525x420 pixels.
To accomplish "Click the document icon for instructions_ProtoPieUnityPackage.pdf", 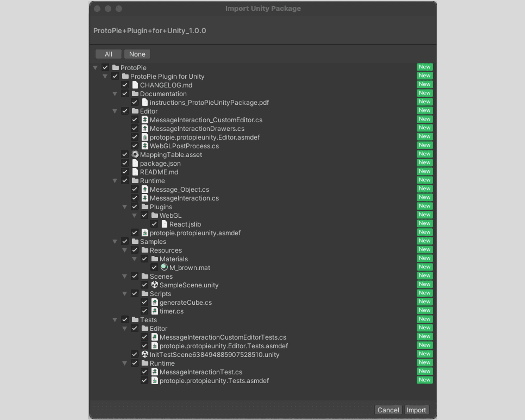I will pyautogui.click(x=145, y=102).
